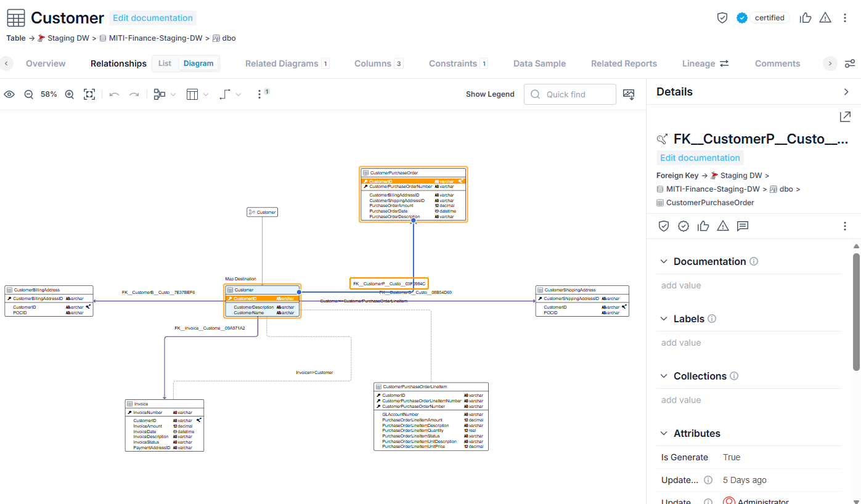Click the zoom in magnifier icon
The width and height of the screenshot is (861, 504).
click(x=70, y=94)
